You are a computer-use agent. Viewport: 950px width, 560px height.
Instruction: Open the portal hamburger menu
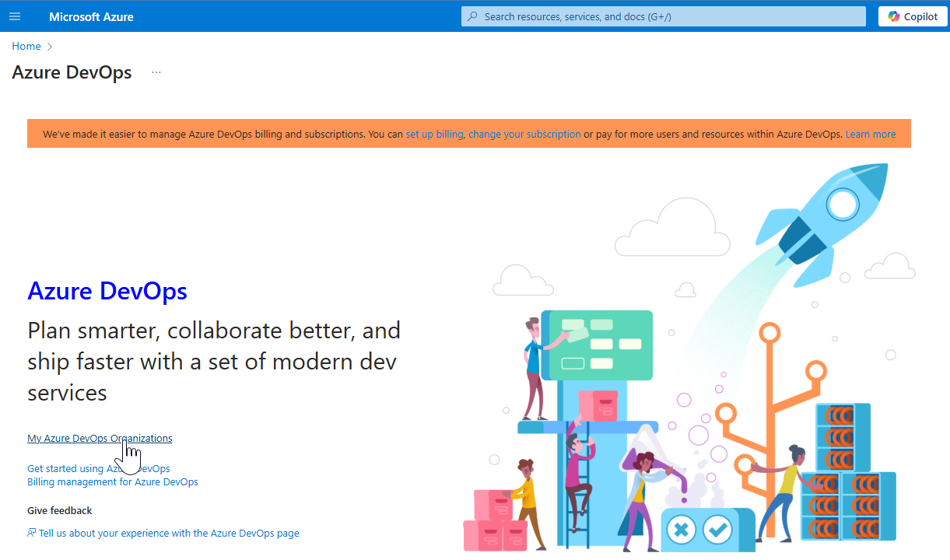(15, 16)
